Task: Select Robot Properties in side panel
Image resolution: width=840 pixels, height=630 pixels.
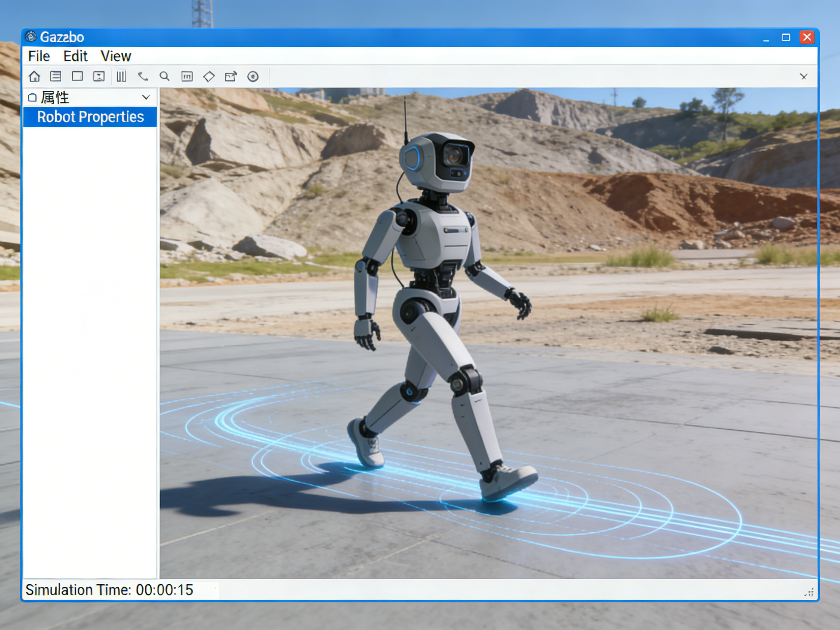Action: 90,117
